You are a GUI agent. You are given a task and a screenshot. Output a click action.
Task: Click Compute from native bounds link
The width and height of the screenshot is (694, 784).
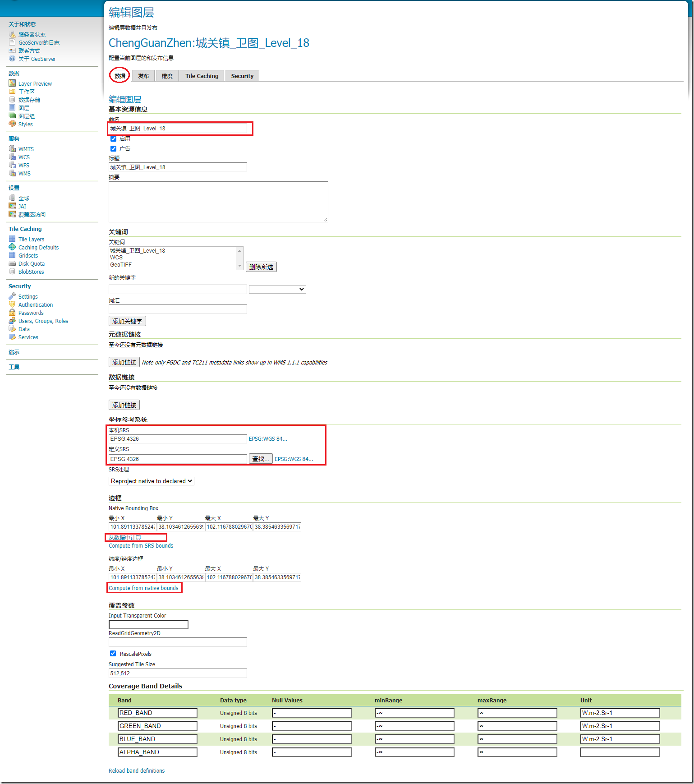click(x=143, y=588)
